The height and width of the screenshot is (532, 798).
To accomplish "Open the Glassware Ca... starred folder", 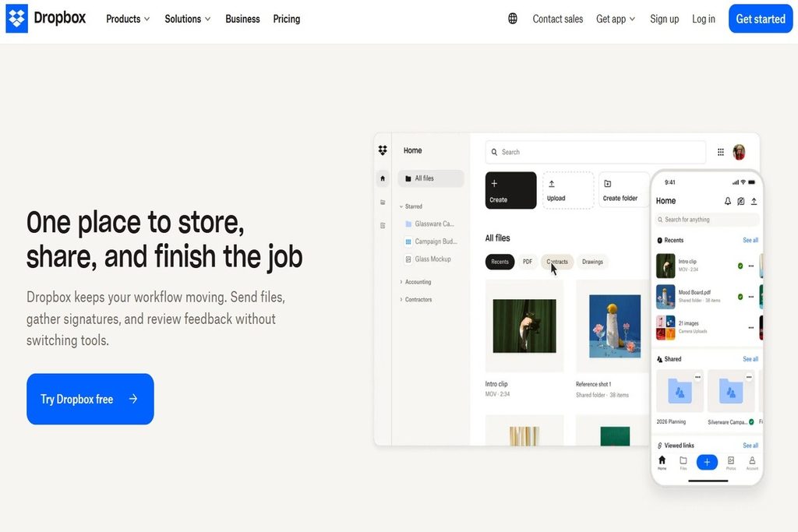I will click(x=429, y=224).
